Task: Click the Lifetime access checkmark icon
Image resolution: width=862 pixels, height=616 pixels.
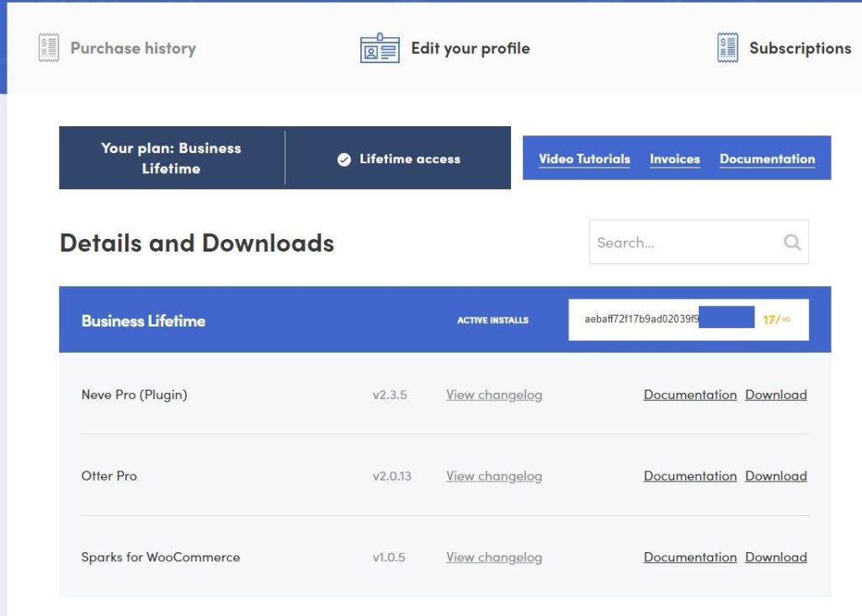Action: [344, 159]
